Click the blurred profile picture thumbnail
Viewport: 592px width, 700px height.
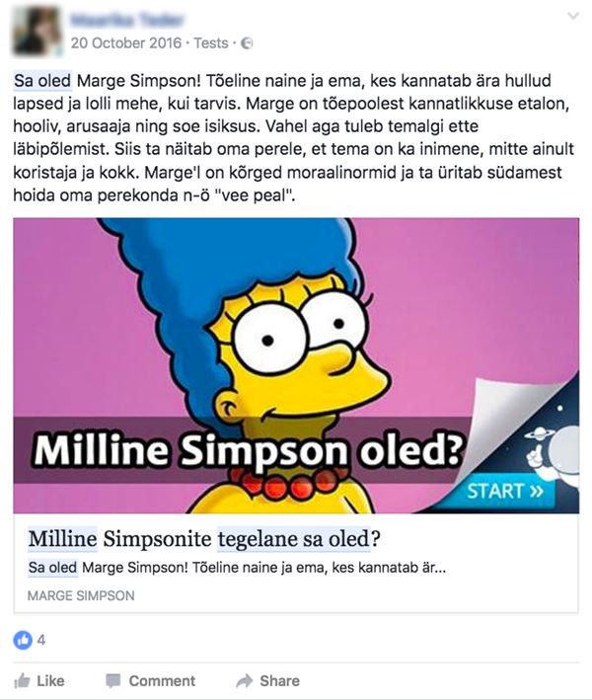click(x=37, y=31)
